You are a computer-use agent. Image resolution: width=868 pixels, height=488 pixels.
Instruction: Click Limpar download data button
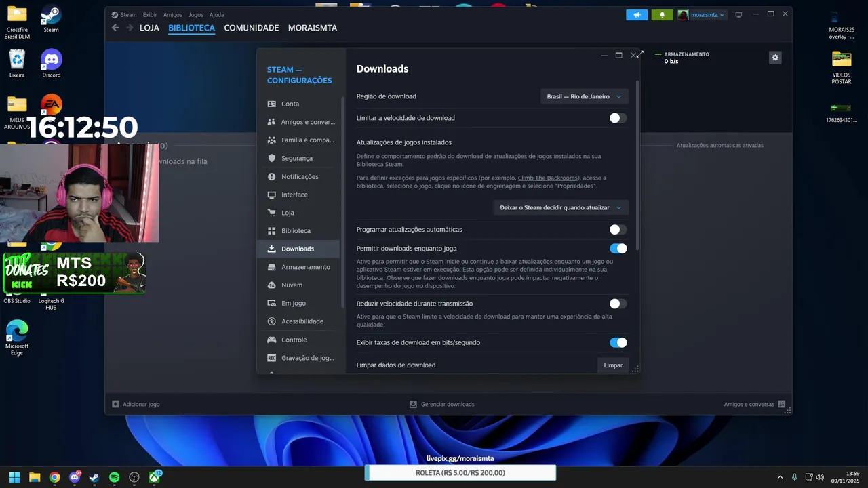coord(613,365)
